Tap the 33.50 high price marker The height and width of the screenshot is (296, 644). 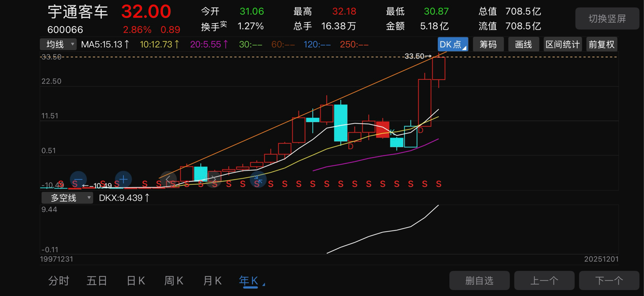pyautogui.click(x=418, y=56)
